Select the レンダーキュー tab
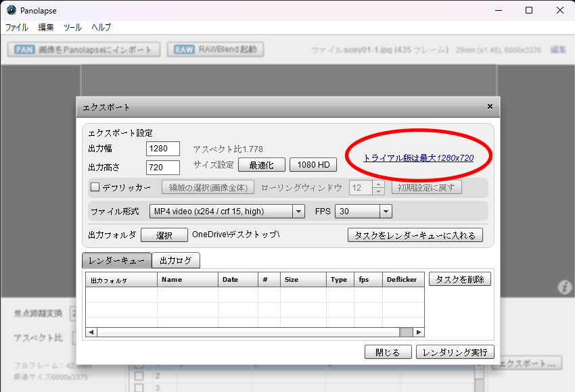 pyautogui.click(x=116, y=261)
